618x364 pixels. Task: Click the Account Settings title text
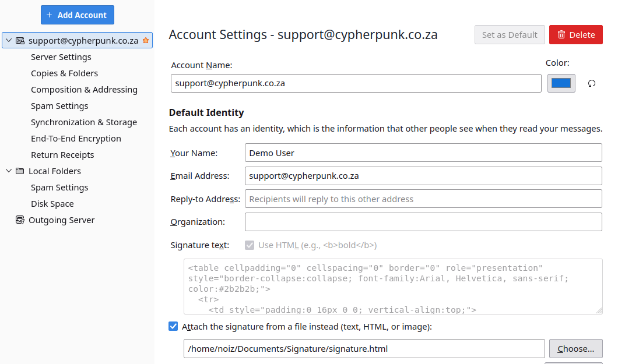[303, 34]
